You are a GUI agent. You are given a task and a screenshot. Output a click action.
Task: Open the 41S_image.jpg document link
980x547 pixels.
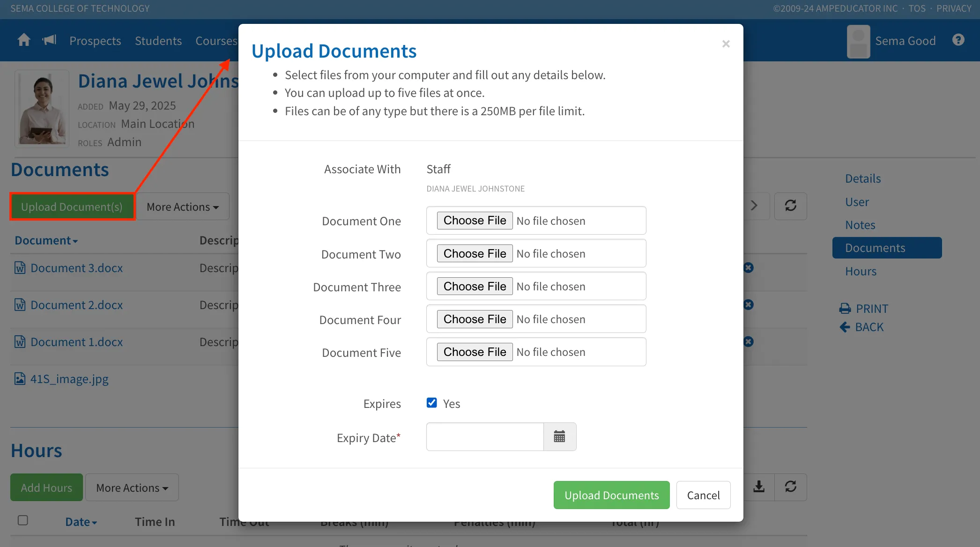69,379
